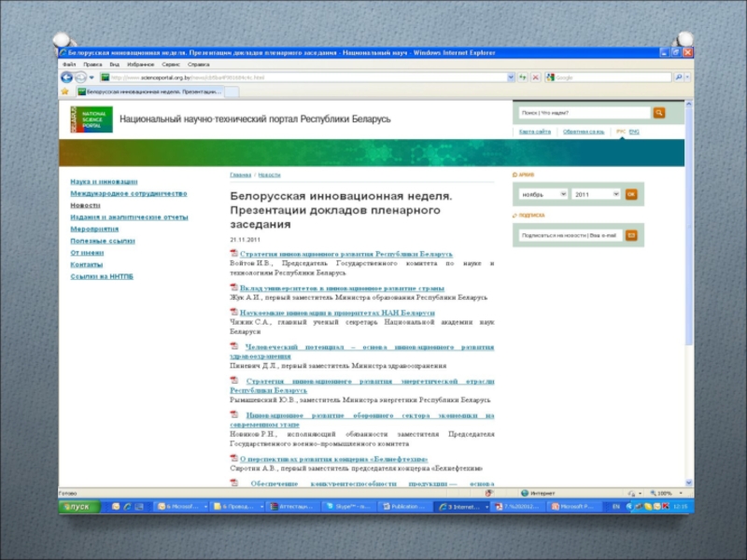Open Наука и инновации in sidebar

pyautogui.click(x=104, y=181)
